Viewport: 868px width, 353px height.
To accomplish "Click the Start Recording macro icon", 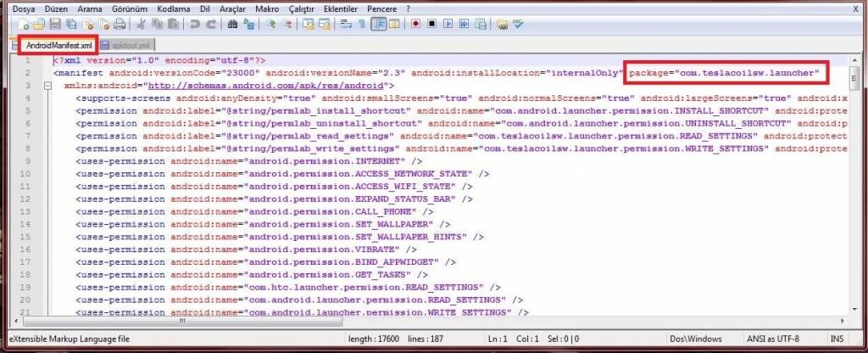I will point(415,24).
